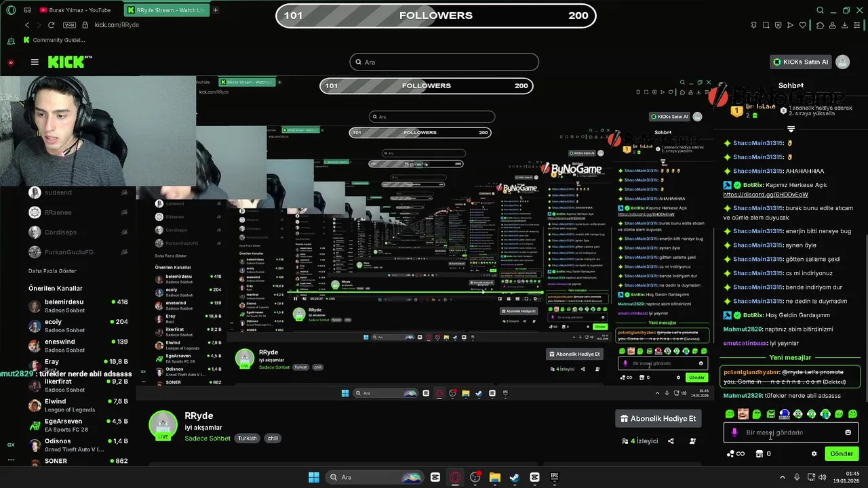
Task: Show hidden tray icons chevron
Action: 783,477
